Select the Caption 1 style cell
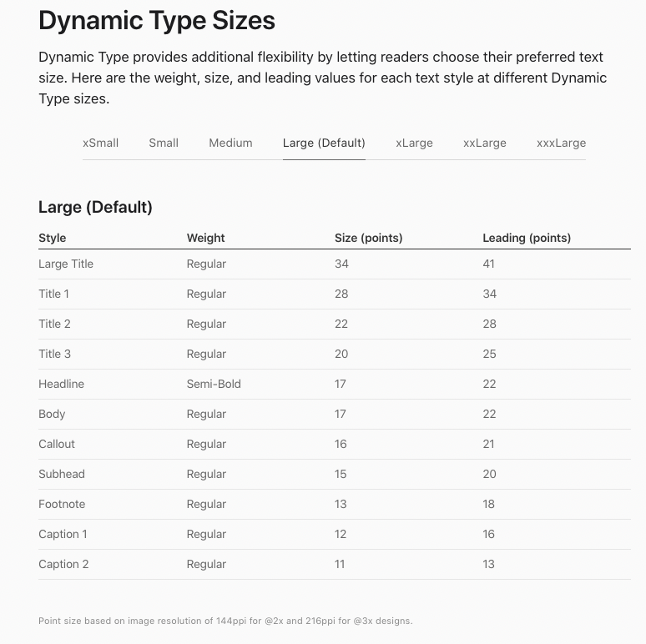Image resolution: width=646 pixels, height=644 pixels. pyautogui.click(x=63, y=535)
